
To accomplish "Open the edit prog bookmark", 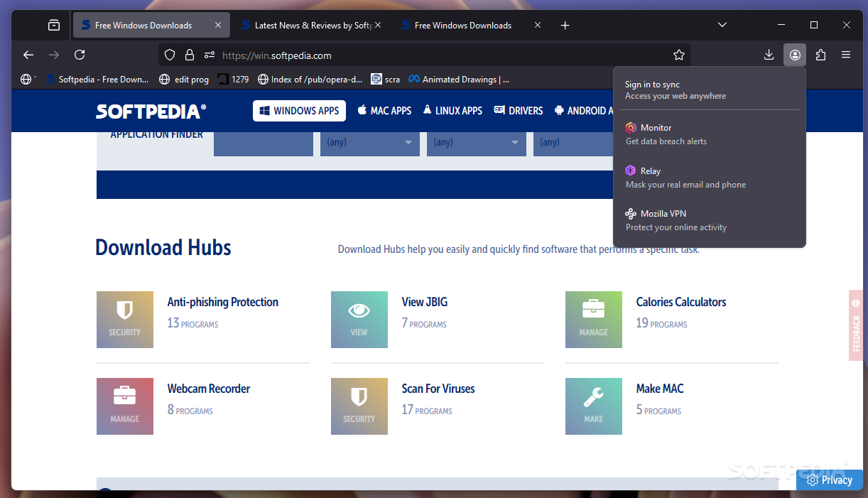I will (x=184, y=80).
